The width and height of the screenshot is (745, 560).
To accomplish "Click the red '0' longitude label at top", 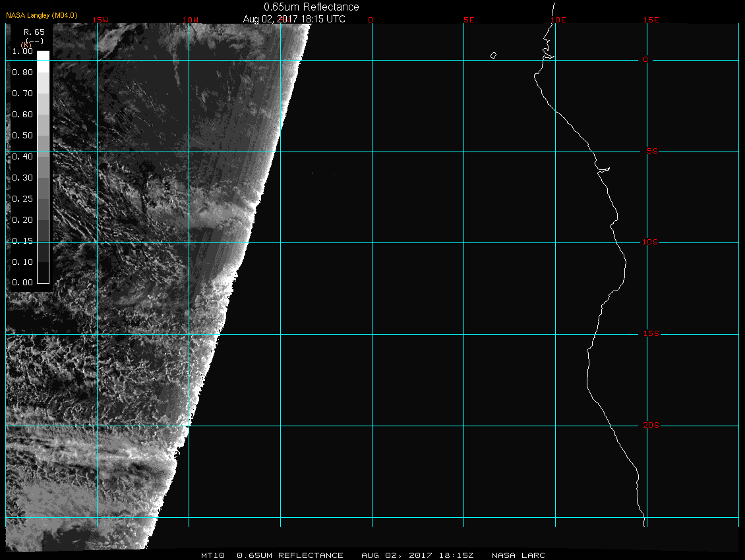I will [371, 20].
